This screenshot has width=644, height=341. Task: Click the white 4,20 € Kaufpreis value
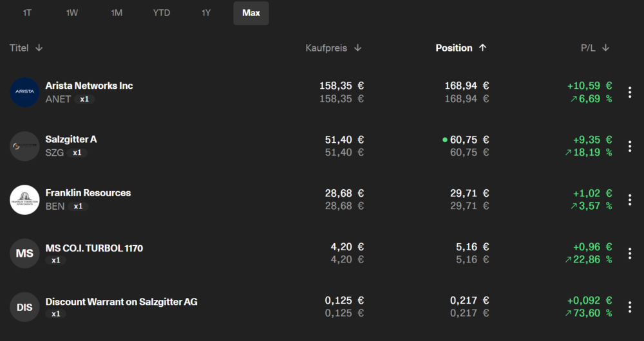(348, 246)
